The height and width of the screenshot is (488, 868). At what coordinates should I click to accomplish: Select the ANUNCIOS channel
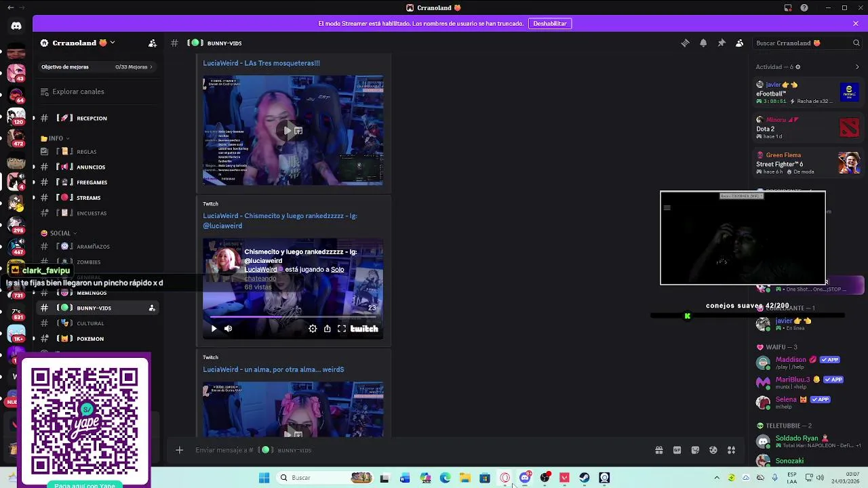(98, 167)
